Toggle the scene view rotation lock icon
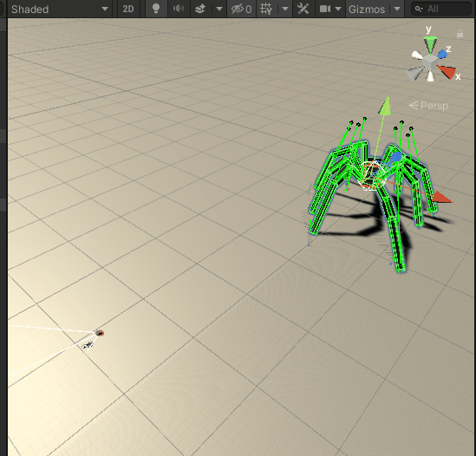This screenshot has height=456, width=476. tap(460, 34)
